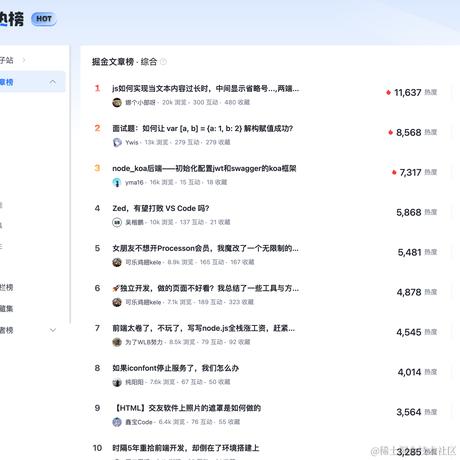Open the 专栏榜 sidebar item
Screen dimensions: 460x460
(6, 287)
